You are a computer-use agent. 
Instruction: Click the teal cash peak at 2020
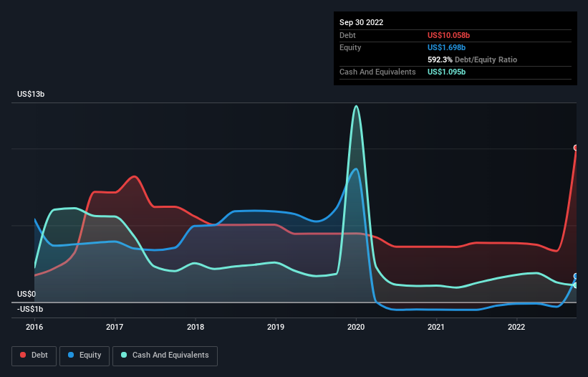pyautogui.click(x=356, y=106)
